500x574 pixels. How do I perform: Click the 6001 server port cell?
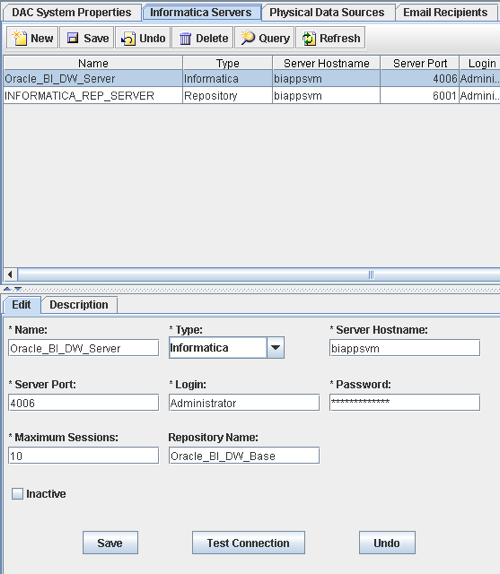[x=419, y=96]
